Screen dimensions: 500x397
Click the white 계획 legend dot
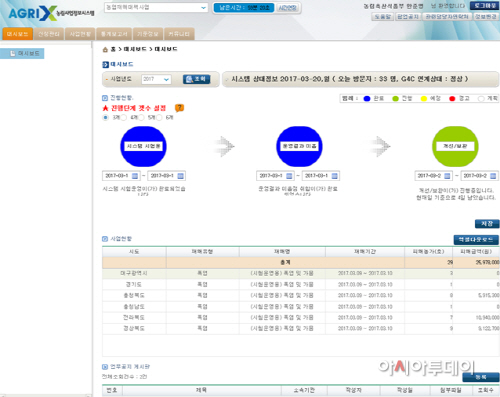(481, 99)
